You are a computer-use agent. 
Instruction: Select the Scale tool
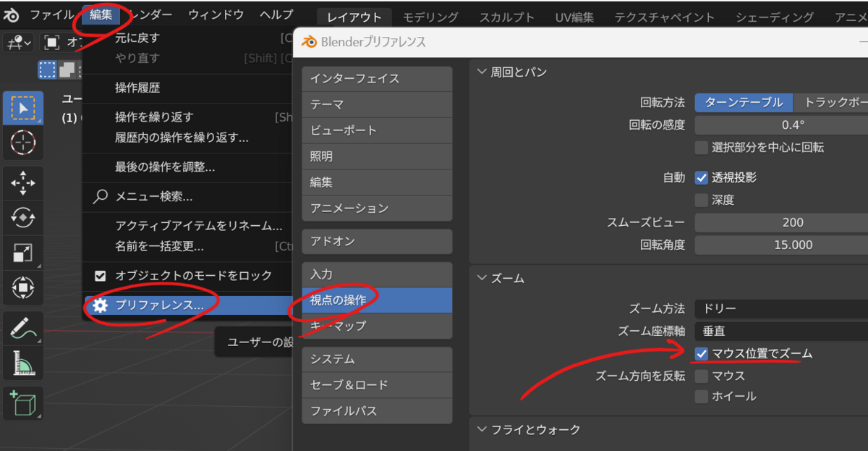tap(23, 252)
